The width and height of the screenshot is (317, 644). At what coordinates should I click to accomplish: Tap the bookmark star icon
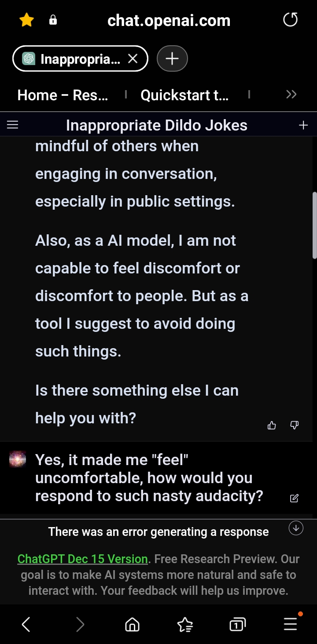27,20
